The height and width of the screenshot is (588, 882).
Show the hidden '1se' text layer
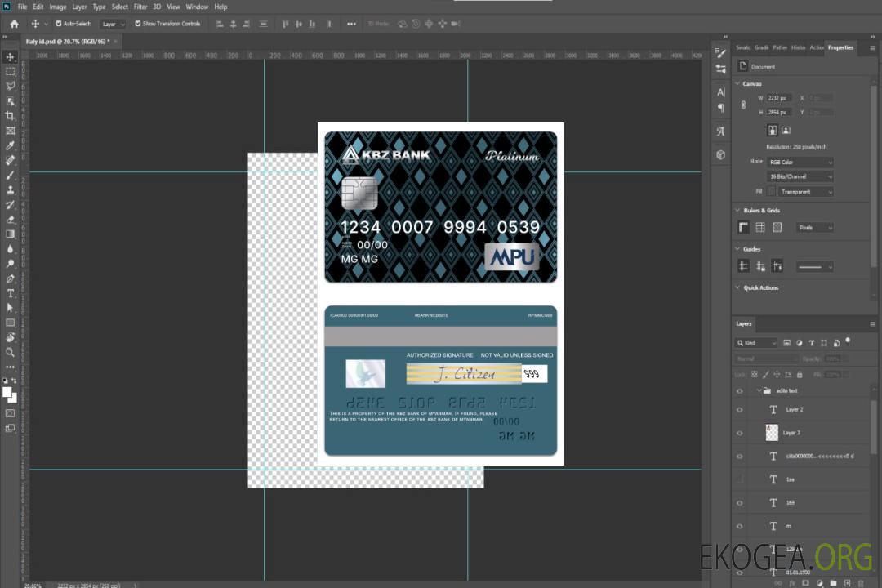coord(740,479)
